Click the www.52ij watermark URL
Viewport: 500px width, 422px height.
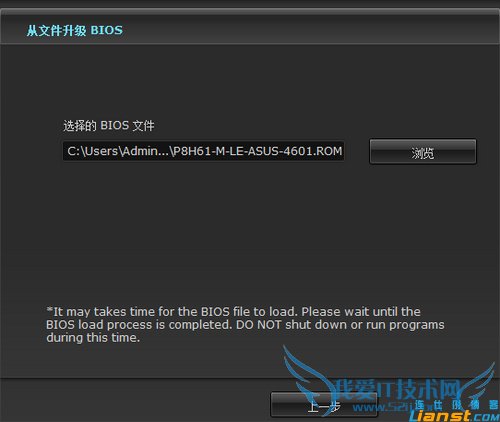pos(383,407)
